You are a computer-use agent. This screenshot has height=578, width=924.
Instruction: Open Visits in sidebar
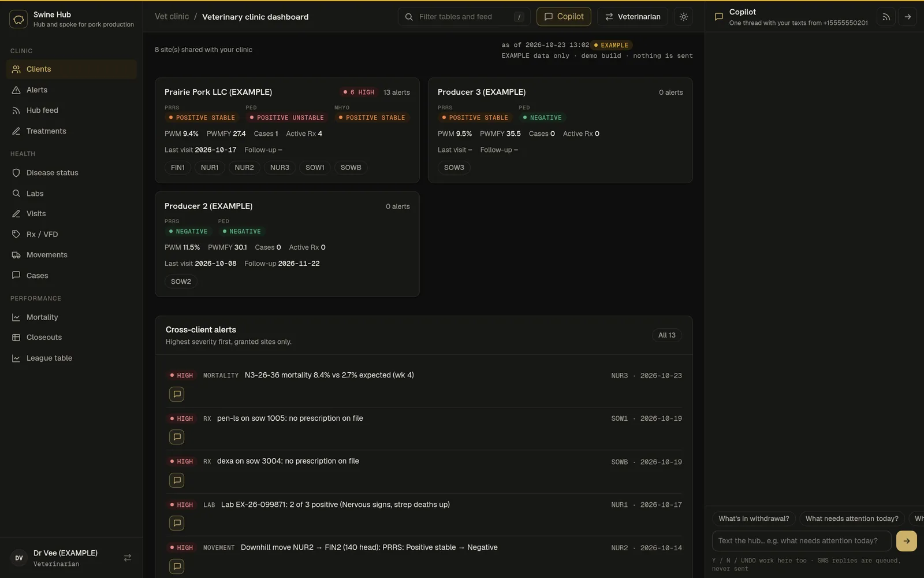click(x=72, y=214)
